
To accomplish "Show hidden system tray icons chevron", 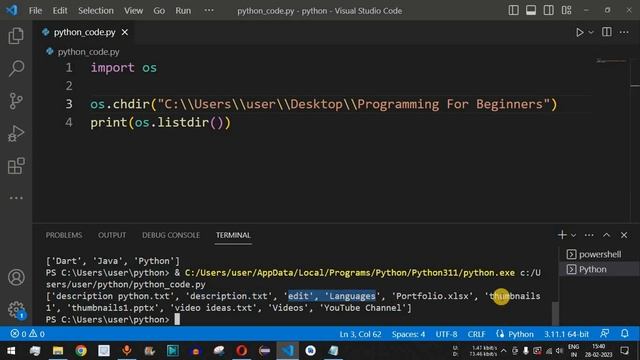I will pyautogui.click(x=504, y=351).
